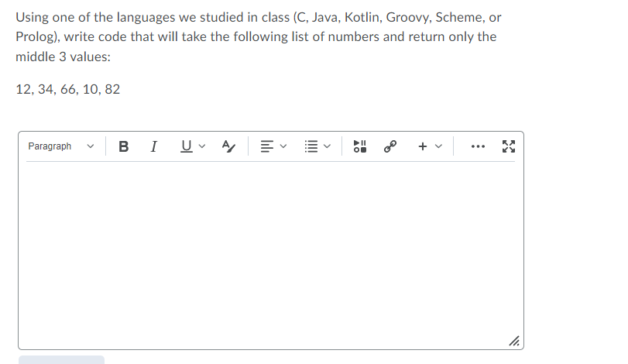Open the underline options dropdown arrow
The width and height of the screenshot is (628, 364).
202,146
